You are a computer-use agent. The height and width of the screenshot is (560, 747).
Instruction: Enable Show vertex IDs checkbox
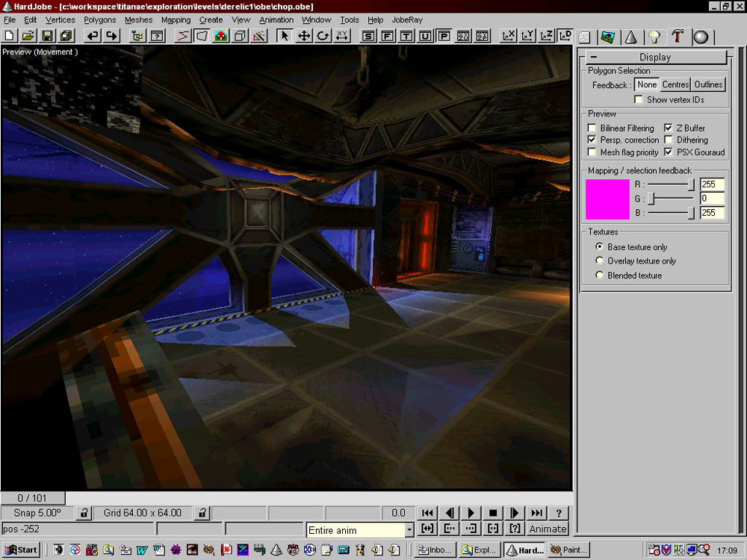point(639,99)
